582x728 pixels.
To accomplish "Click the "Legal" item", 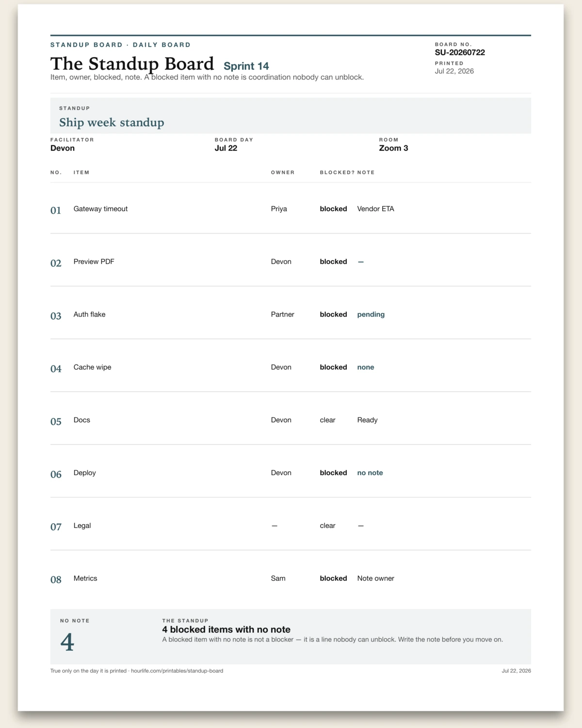I will (x=82, y=526).
